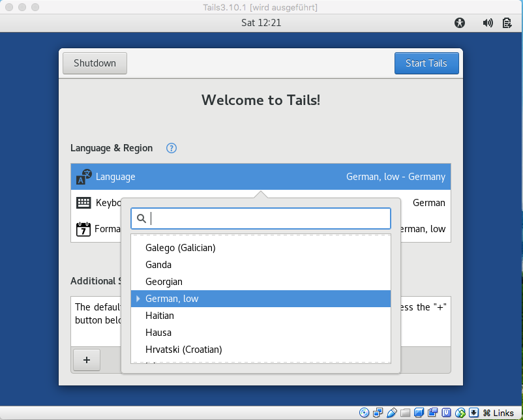This screenshot has height=420, width=523.
Task: Click the VirtualBox optical disc status icon
Action: coord(364,413)
